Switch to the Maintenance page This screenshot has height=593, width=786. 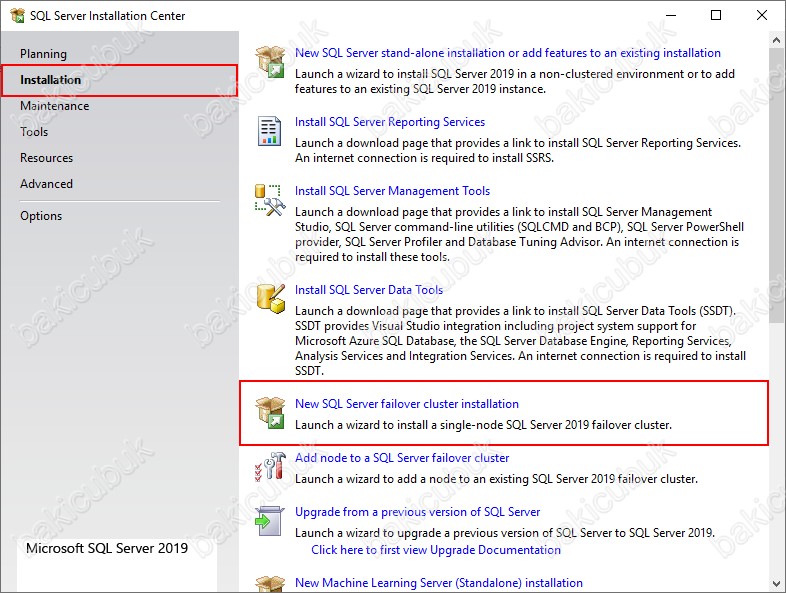[x=55, y=106]
